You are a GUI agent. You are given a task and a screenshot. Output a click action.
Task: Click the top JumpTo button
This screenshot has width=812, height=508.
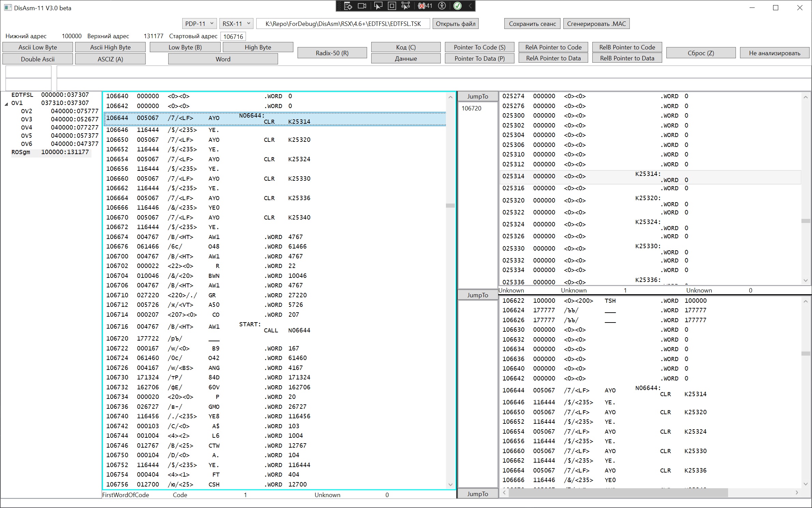pos(477,96)
